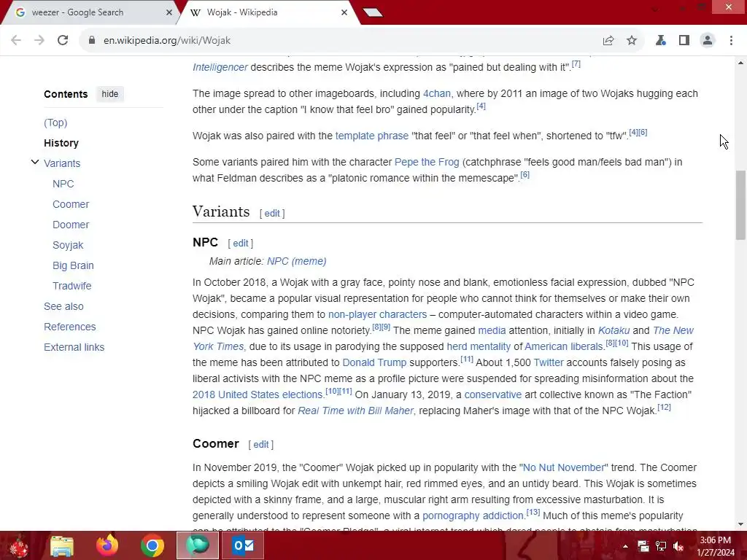Image resolution: width=747 pixels, height=560 pixels.
Task: Click citation [12] reference
Action: (x=664, y=407)
